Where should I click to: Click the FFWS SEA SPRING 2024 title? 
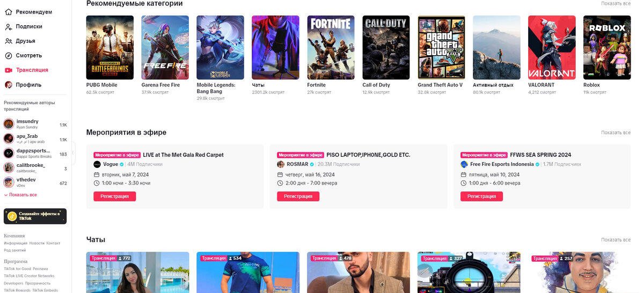click(x=540, y=155)
